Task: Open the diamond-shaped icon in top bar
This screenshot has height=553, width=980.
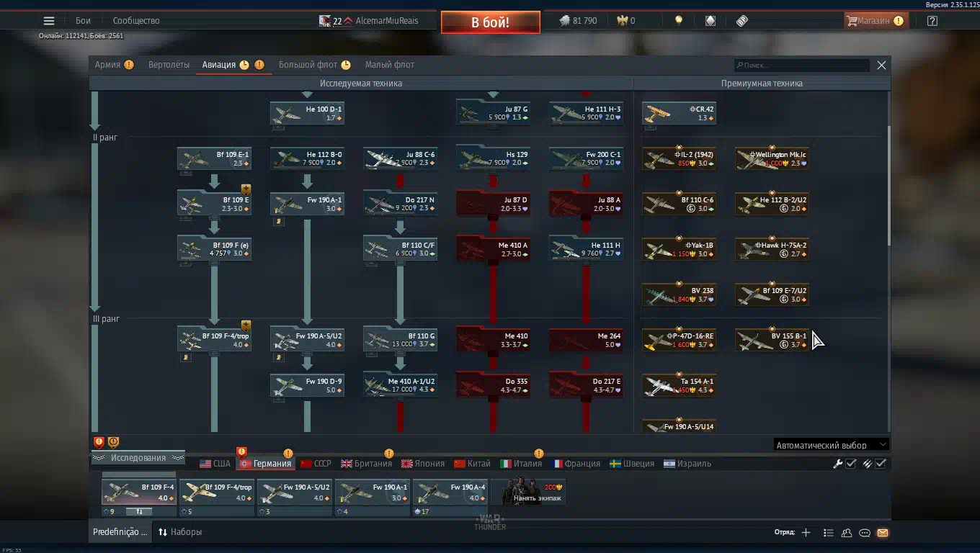Action: [710, 21]
